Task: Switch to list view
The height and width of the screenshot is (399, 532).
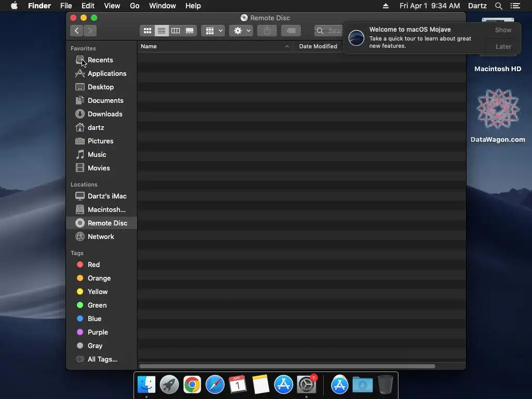Action: click(162, 31)
